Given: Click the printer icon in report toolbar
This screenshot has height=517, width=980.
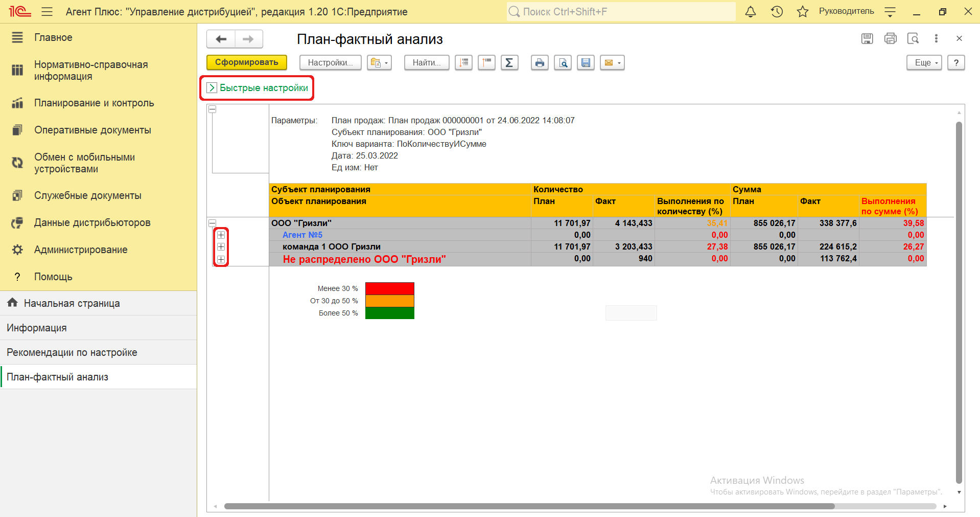Looking at the screenshot, I should coord(540,62).
